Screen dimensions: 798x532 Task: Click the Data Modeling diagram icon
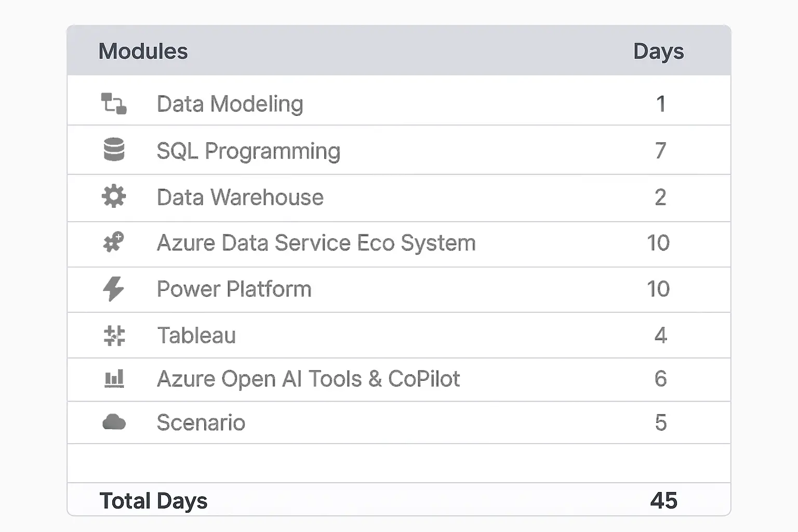pyautogui.click(x=114, y=103)
